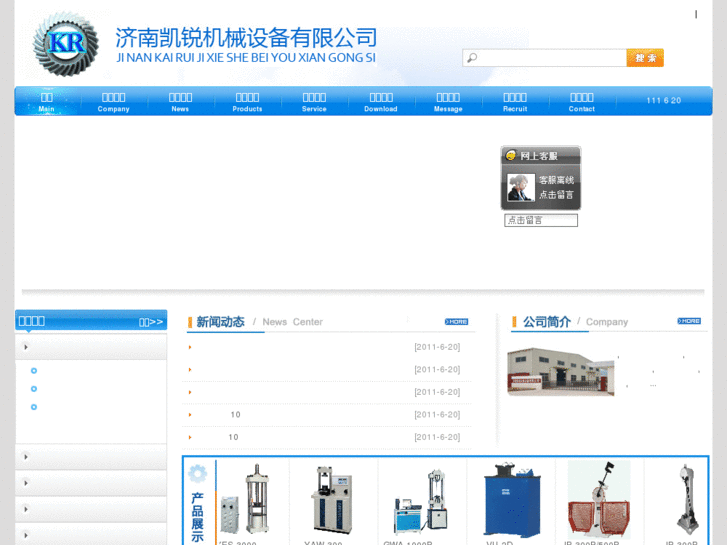This screenshot has height=545, width=727.
Task: Open the second news item arrow bullet
Action: 190,370
